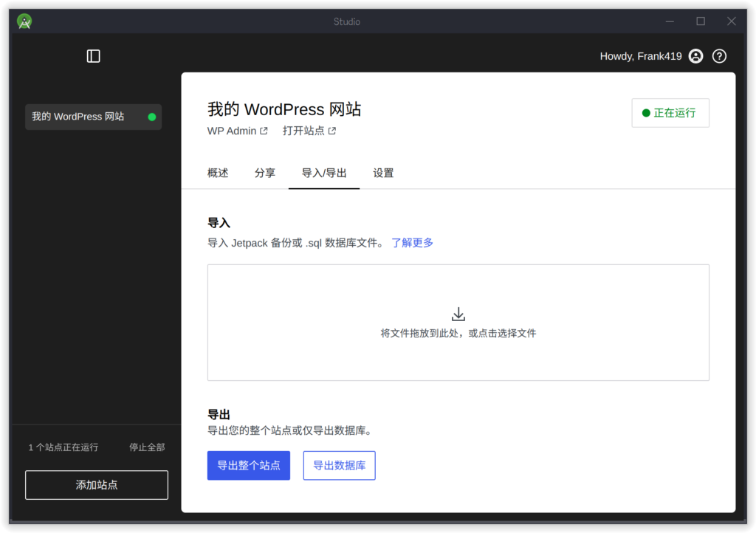Screen dimensions: 756x533
Task: Open the 设置 tab
Action: point(383,173)
